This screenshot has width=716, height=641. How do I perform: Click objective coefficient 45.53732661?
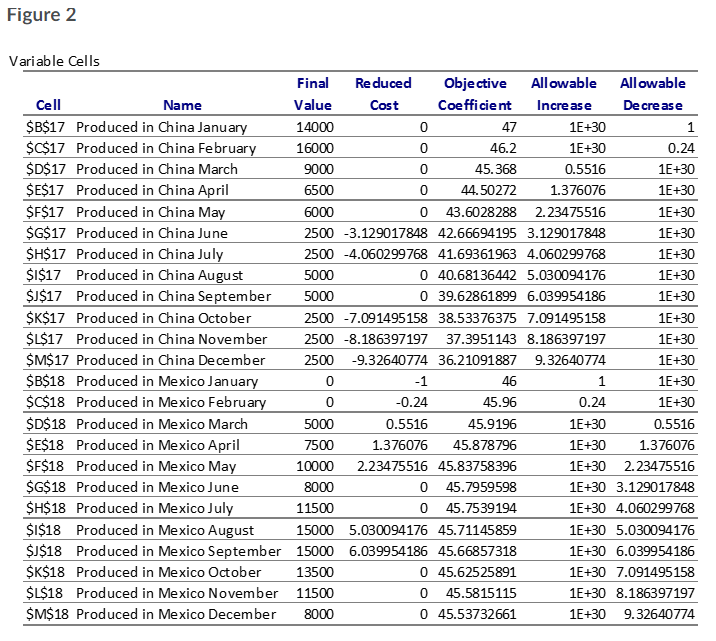click(x=477, y=614)
